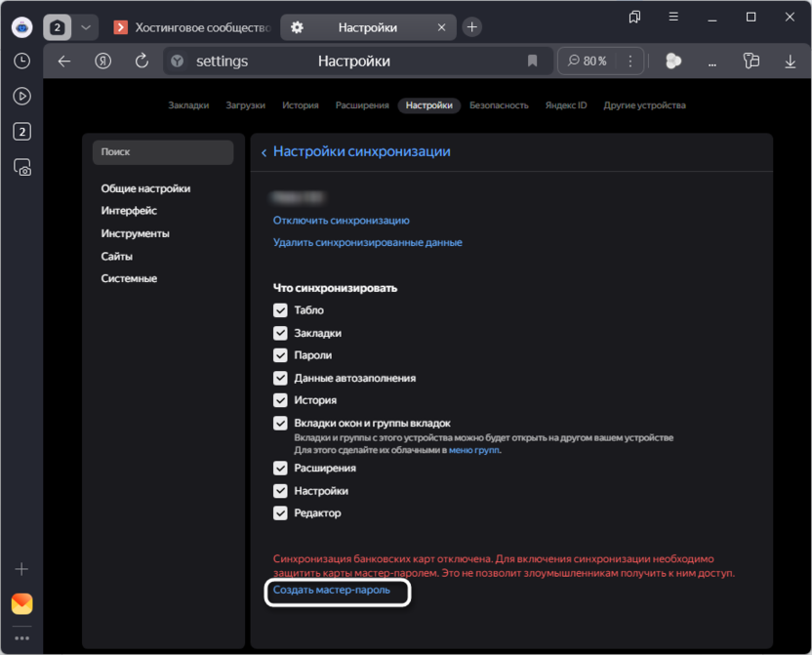Viewport: 812px width, 655px height.
Task: Open the toolbar icon left of the downloads arrow
Action: tap(751, 61)
